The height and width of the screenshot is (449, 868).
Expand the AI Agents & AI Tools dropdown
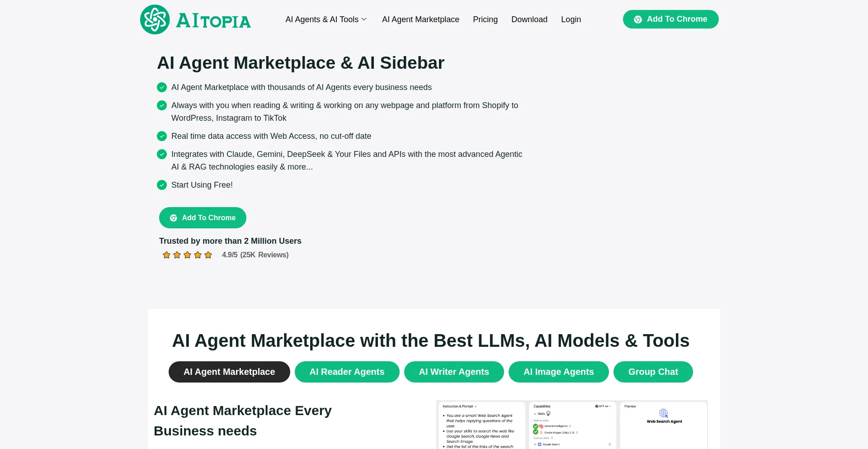tap(326, 19)
